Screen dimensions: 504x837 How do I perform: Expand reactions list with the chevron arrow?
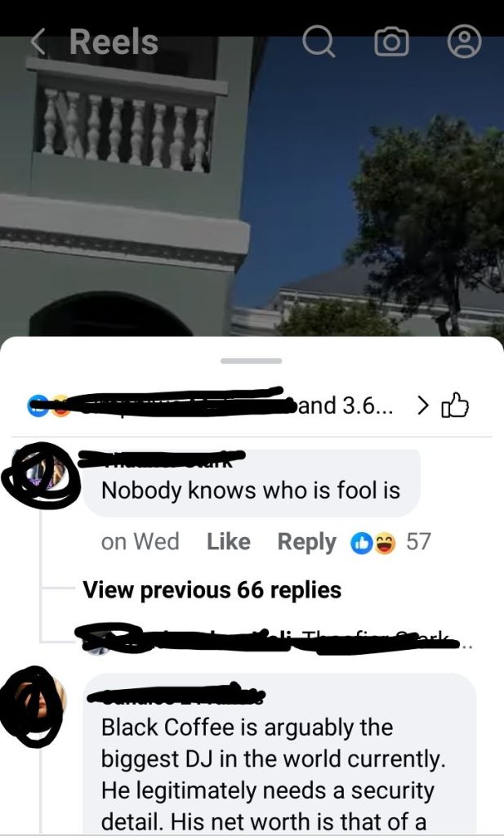point(422,405)
